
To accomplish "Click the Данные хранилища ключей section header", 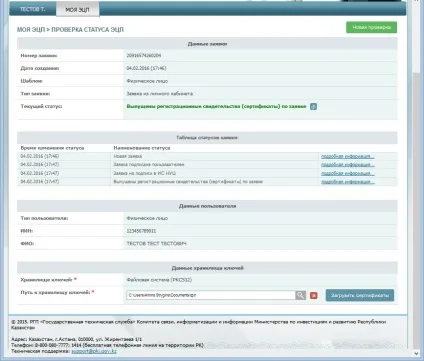I will click(207, 268).
